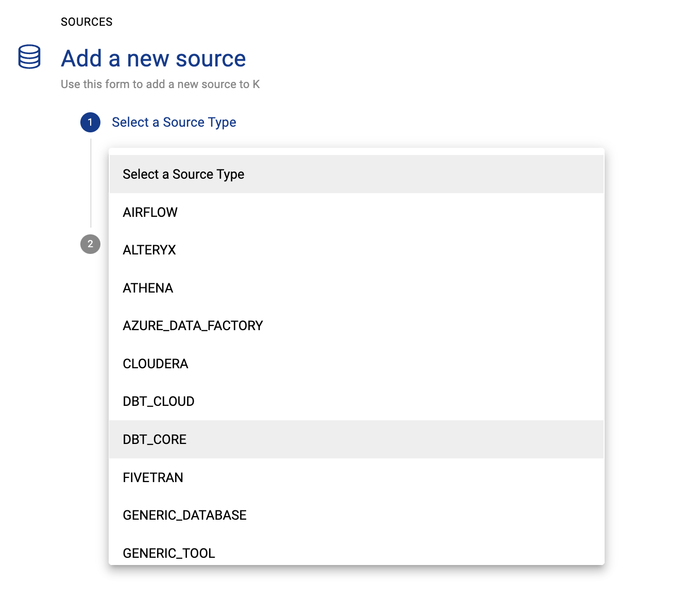
Task: Click empty area right of DBT_CORE row
Action: (412, 439)
